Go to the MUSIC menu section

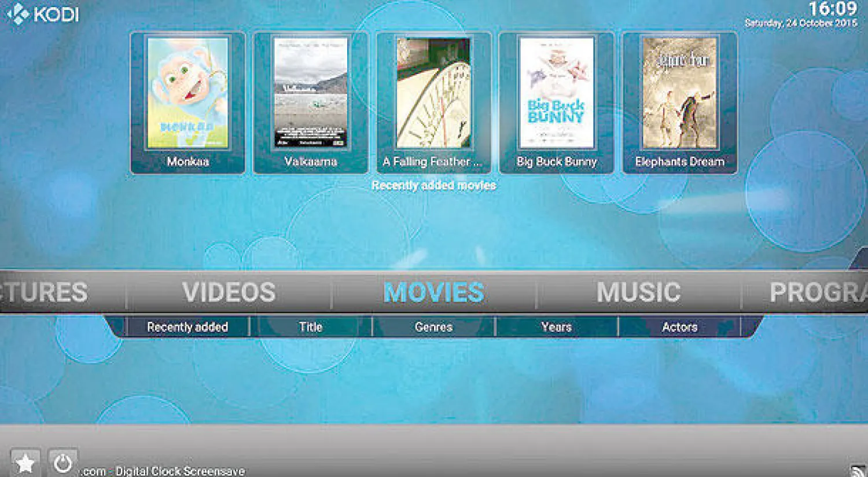click(x=638, y=292)
